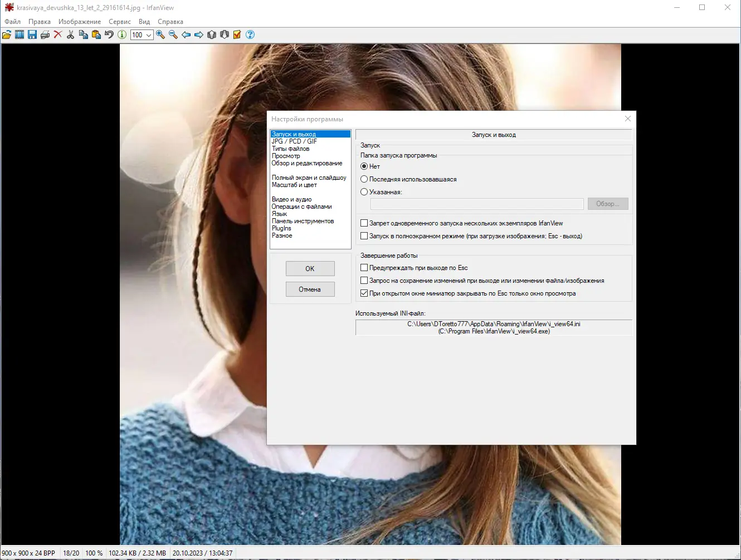The height and width of the screenshot is (560, 741).
Task: Select Полный экран и слайдшоу category
Action: [x=309, y=178]
